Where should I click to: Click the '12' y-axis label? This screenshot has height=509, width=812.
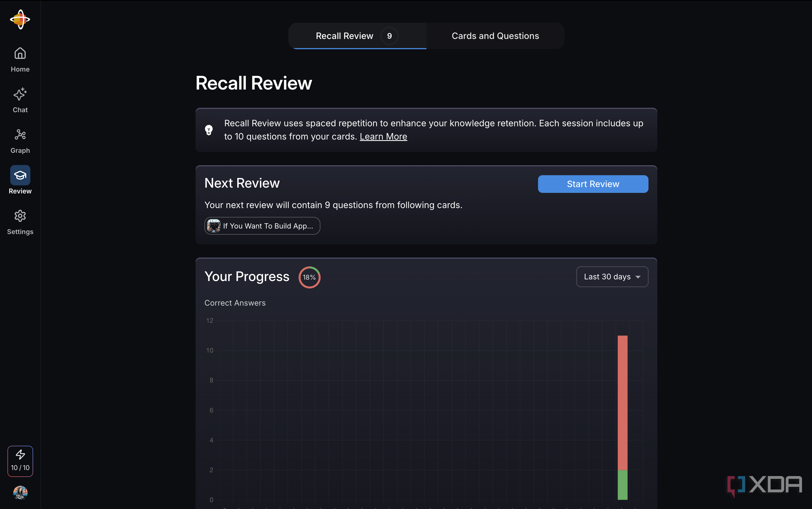point(210,321)
